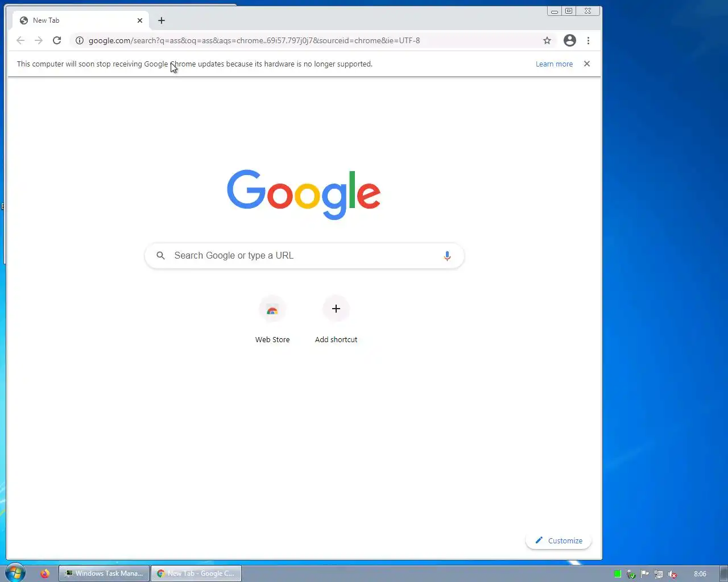728x582 pixels.
Task: Minimize the Chrome window
Action: pyautogui.click(x=555, y=11)
